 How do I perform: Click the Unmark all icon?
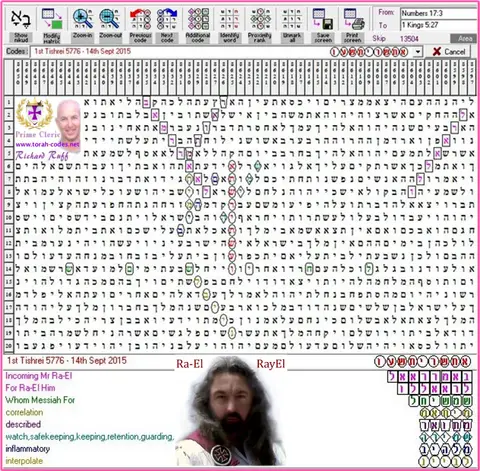292,19
